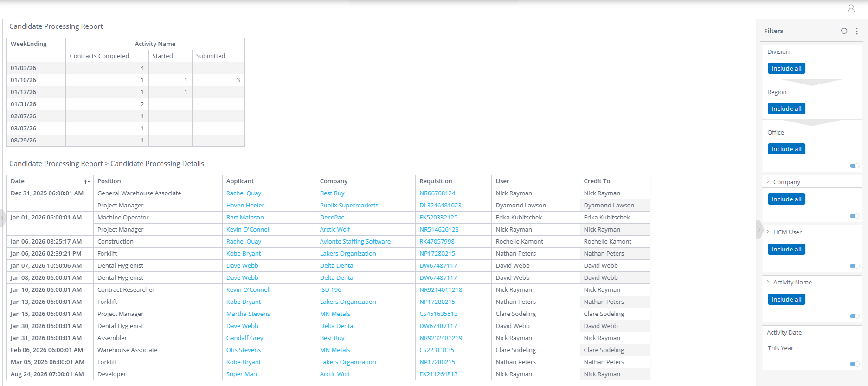Viewport: 868px width, 386px height.
Task: Select week ending 01/03/26 row
Action: [x=126, y=68]
